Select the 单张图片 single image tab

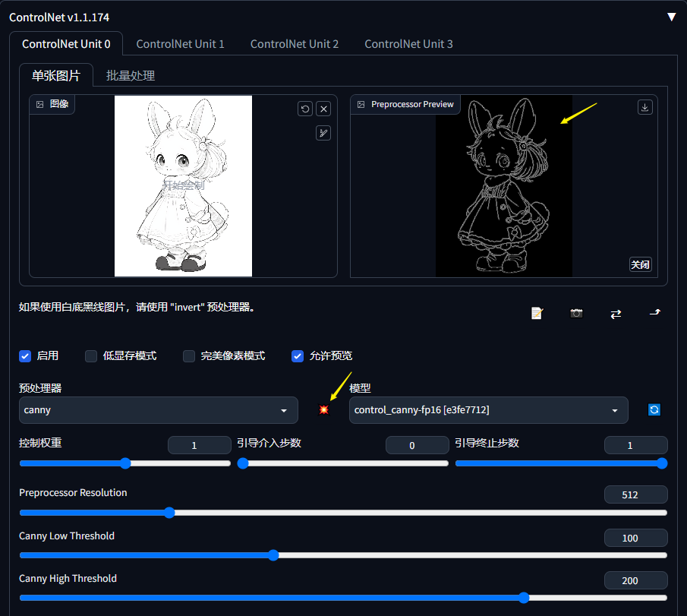point(56,75)
